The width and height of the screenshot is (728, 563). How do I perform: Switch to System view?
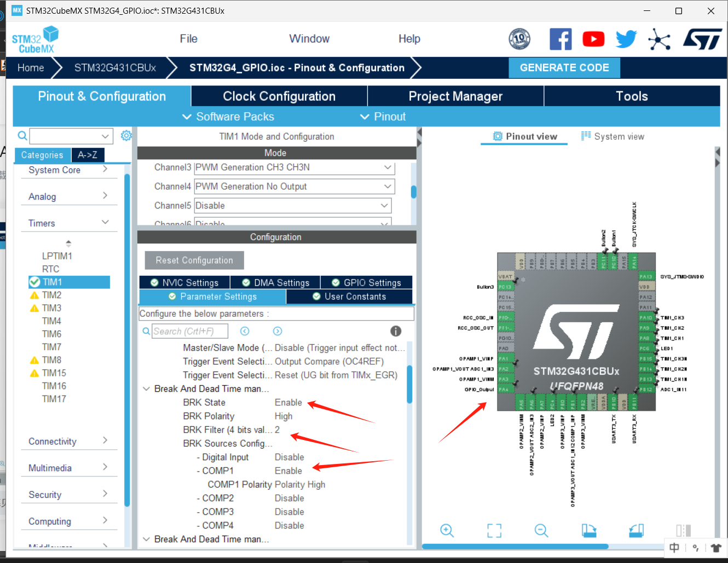coord(613,137)
